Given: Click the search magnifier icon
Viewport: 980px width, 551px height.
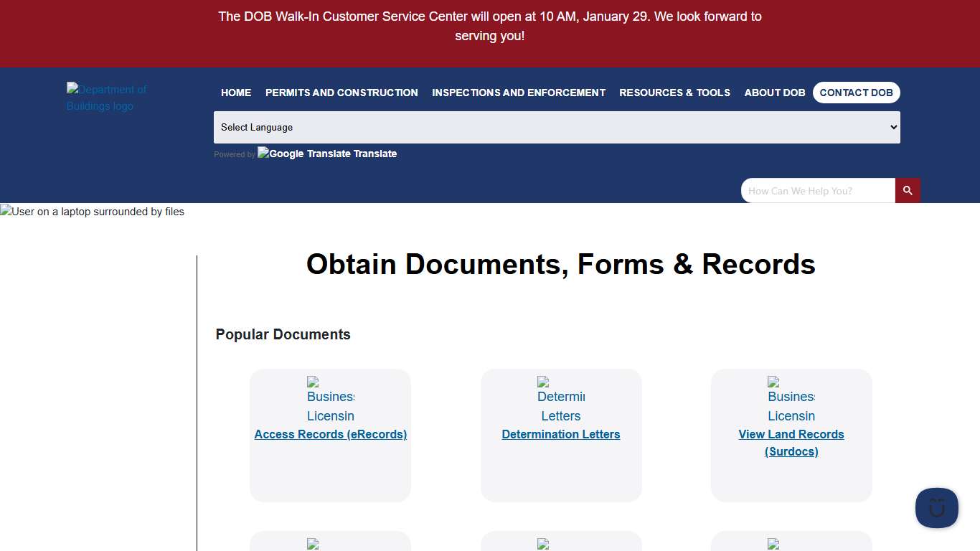Looking at the screenshot, I should (908, 190).
